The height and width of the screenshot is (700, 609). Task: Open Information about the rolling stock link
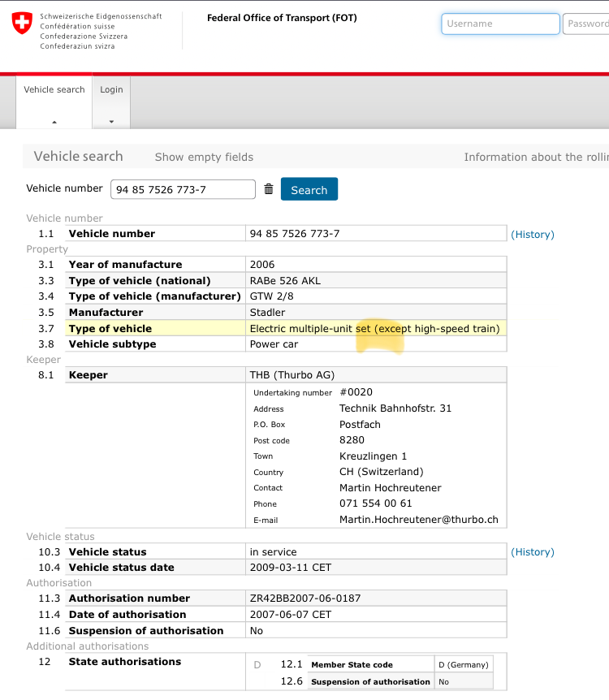(x=535, y=157)
